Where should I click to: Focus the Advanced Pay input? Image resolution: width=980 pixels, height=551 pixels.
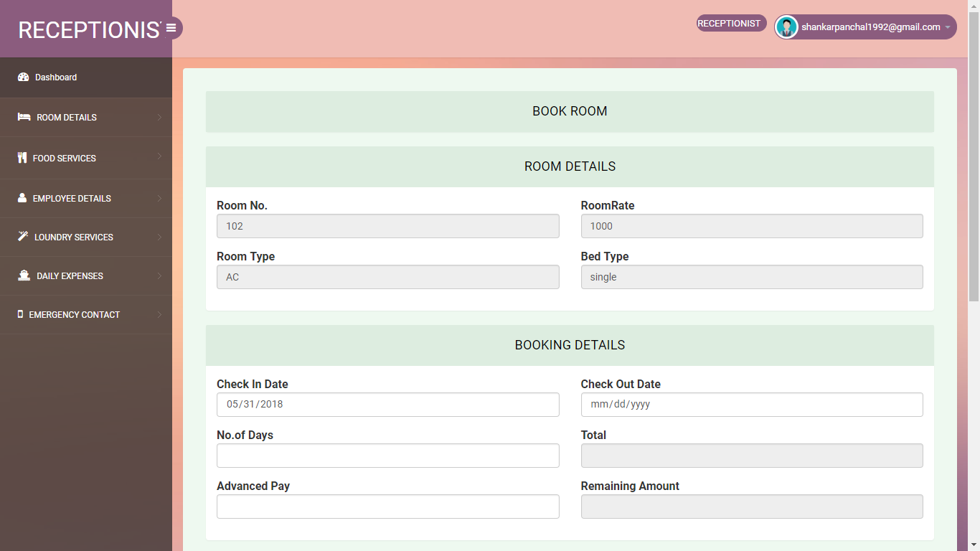click(x=388, y=507)
